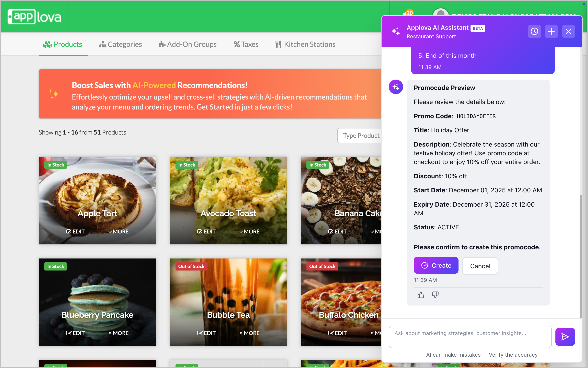This screenshot has width=588, height=368.
Task: Click the thumbs up feedback icon
Action: pos(421,295)
